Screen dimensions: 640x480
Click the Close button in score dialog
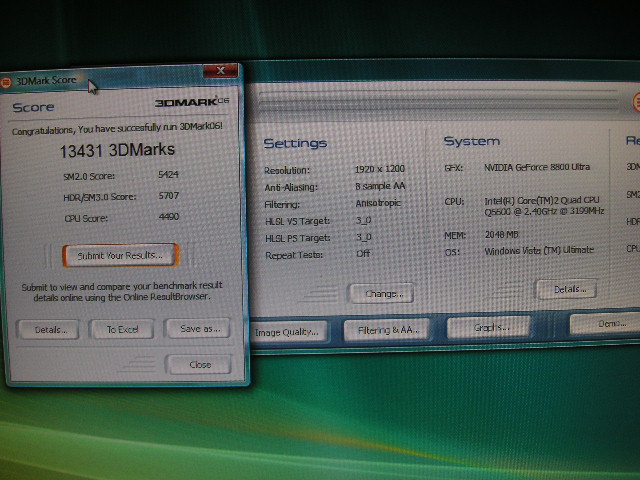199,364
